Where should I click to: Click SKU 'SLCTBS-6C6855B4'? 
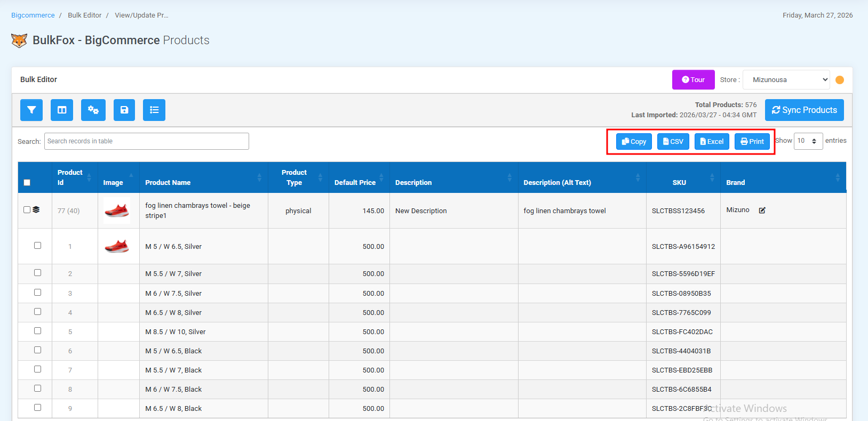(x=682, y=390)
